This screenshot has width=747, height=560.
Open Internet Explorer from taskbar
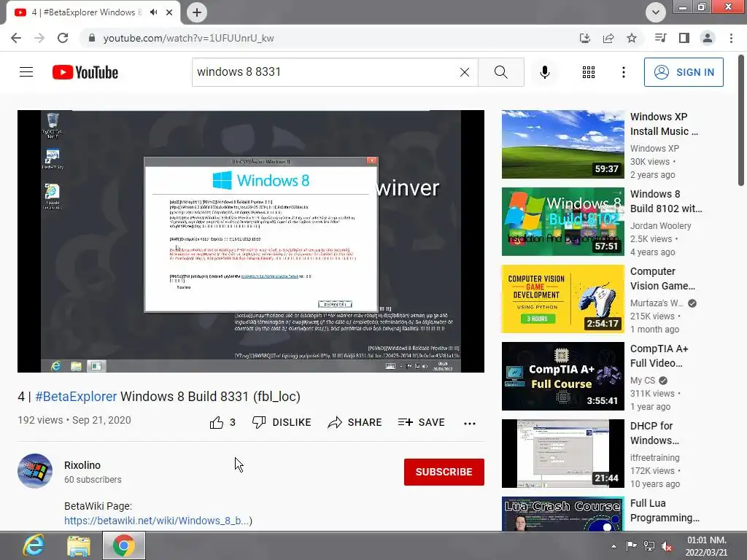(x=34, y=545)
